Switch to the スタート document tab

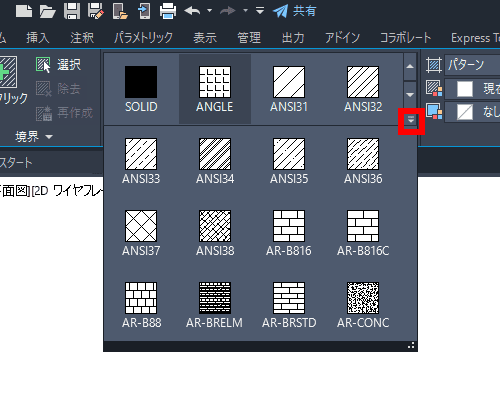16,163
